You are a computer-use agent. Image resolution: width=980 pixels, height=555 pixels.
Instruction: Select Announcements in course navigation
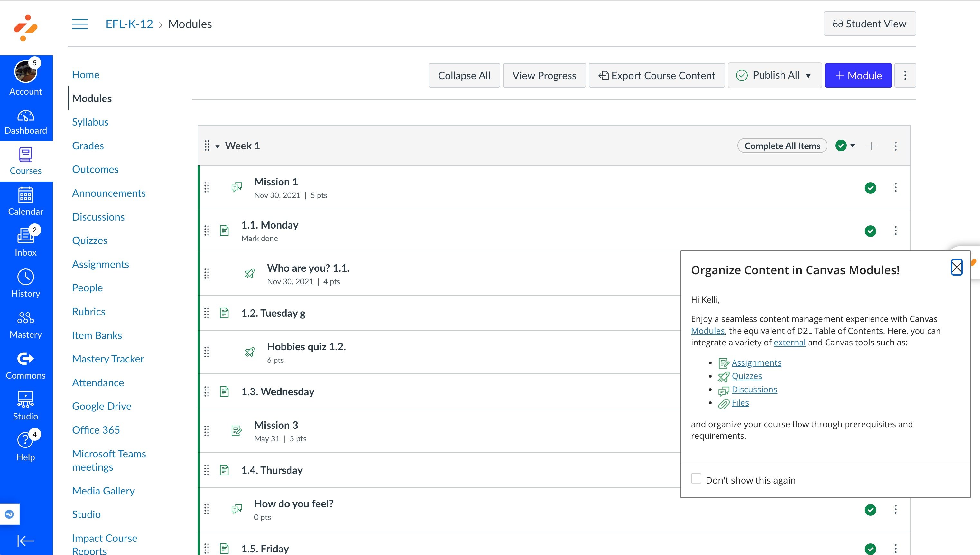[x=108, y=193]
